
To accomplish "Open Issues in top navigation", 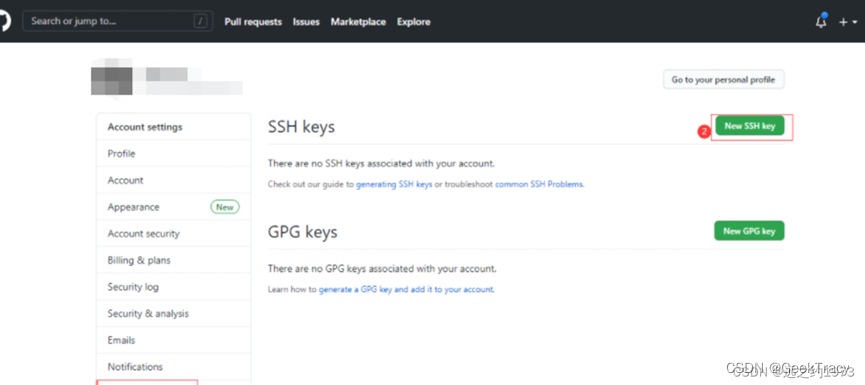I will (x=306, y=22).
